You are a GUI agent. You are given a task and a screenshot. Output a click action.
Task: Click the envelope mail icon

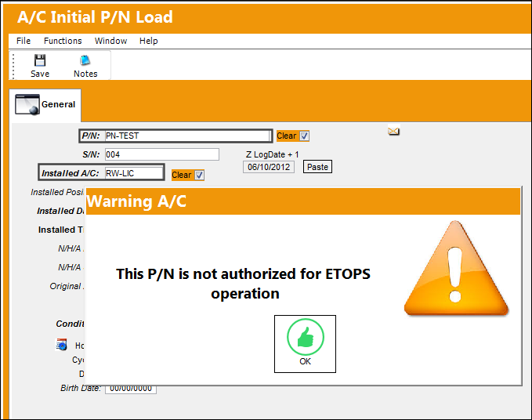point(393,131)
